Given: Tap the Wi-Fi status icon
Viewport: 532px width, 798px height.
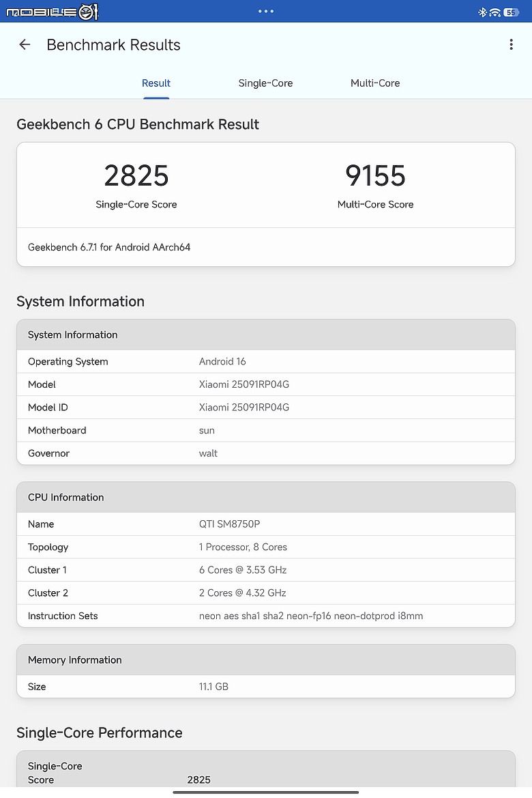Looking at the screenshot, I should (495, 12).
